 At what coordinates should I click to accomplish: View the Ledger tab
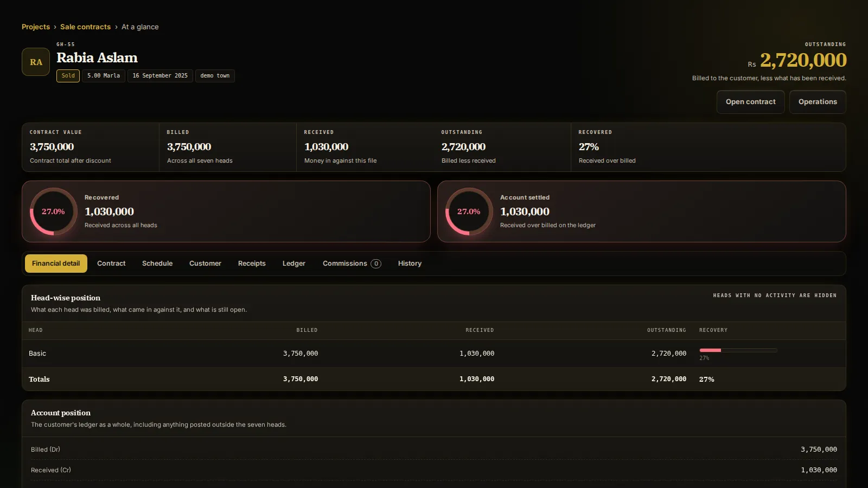click(294, 264)
